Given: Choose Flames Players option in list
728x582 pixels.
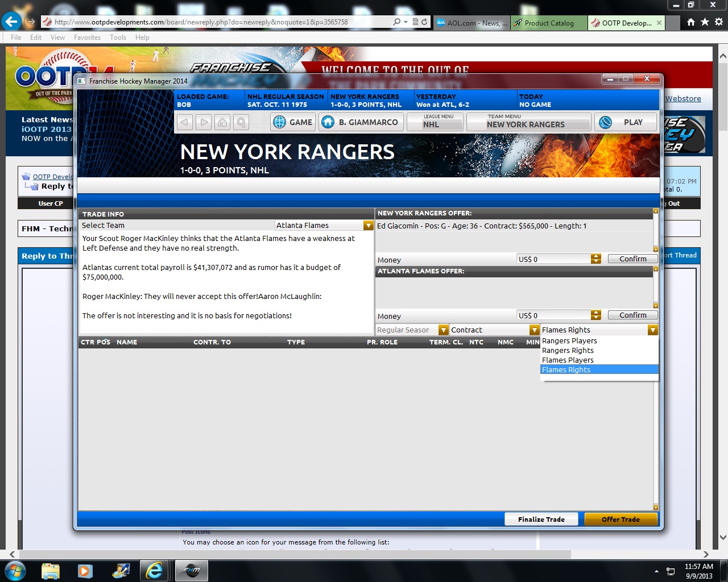Looking at the screenshot, I should click(568, 360).
